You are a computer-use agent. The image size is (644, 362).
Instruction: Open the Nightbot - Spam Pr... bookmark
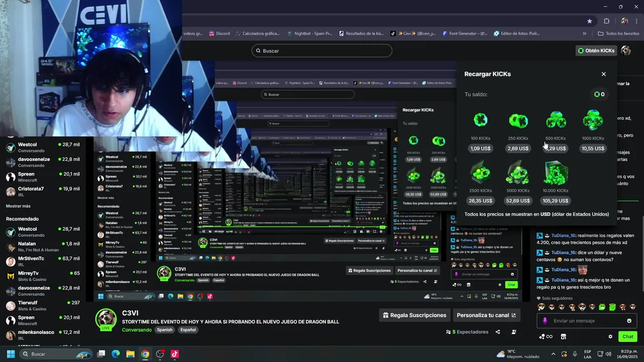309,34
